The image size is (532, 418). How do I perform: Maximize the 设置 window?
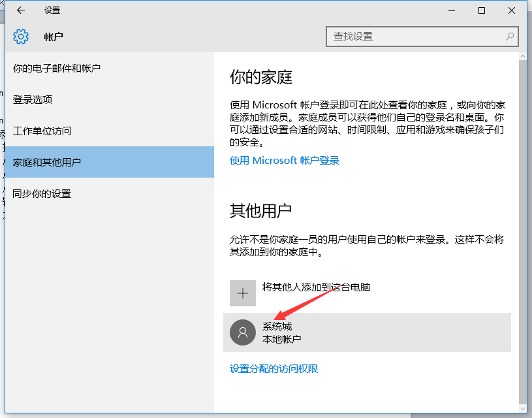coord(482,10)
